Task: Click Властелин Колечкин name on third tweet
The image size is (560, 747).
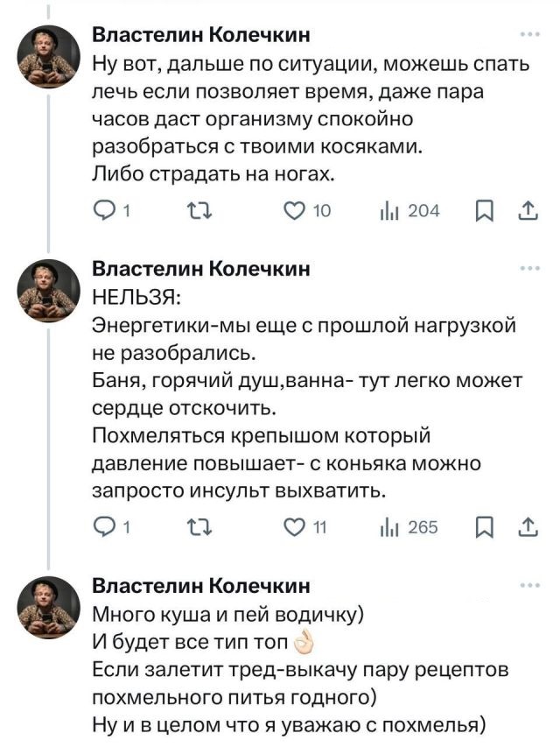Action: point(201,585)
